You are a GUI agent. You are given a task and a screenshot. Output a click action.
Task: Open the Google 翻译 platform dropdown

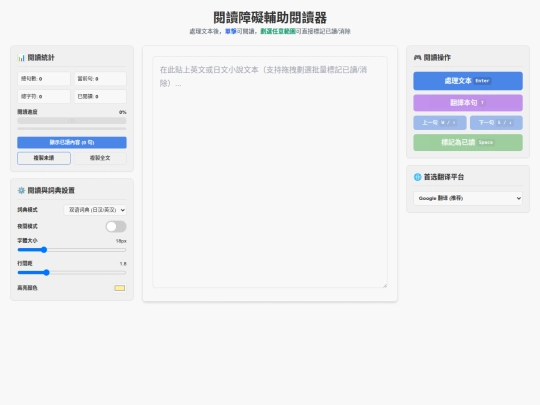coord(468,198)
